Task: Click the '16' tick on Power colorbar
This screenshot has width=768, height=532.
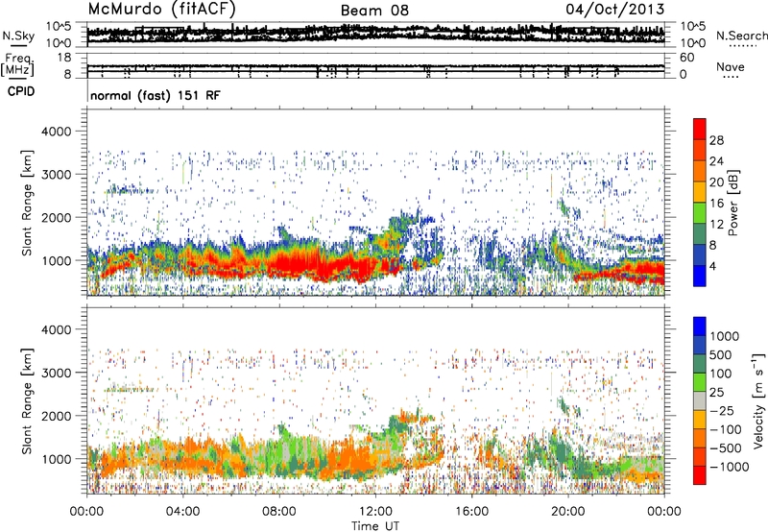Action: (x=716, y=204)
